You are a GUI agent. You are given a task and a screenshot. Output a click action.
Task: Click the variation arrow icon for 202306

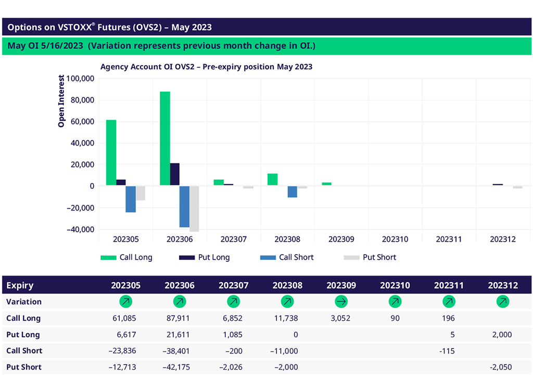click(180, 301)
